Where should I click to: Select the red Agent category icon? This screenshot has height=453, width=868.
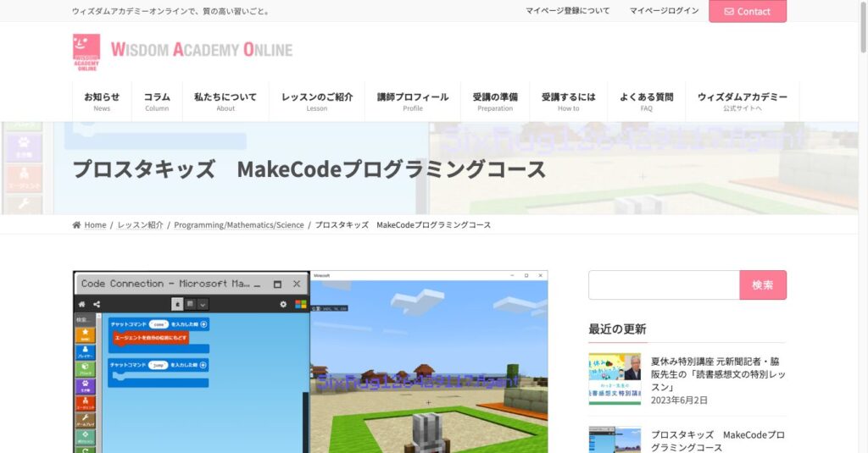click(86, 403)
